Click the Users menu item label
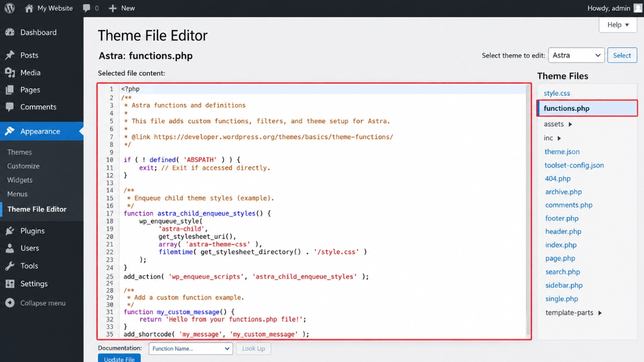 coord(30,248)
